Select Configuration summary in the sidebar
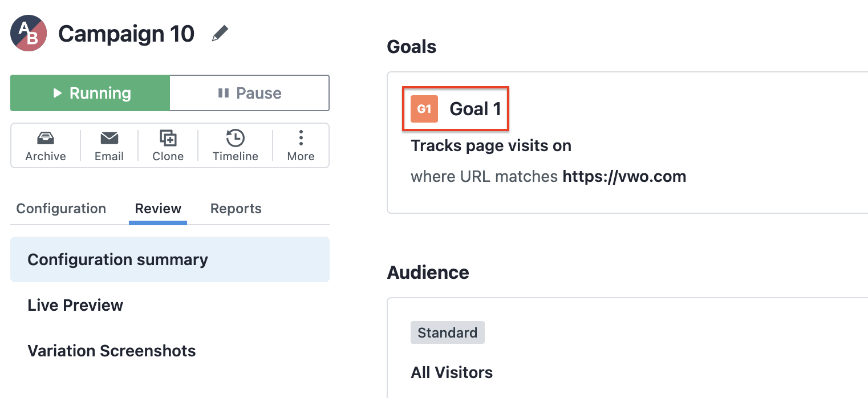Screen dimensions: 868x398 pyautogui.click(x=170, y=259)
